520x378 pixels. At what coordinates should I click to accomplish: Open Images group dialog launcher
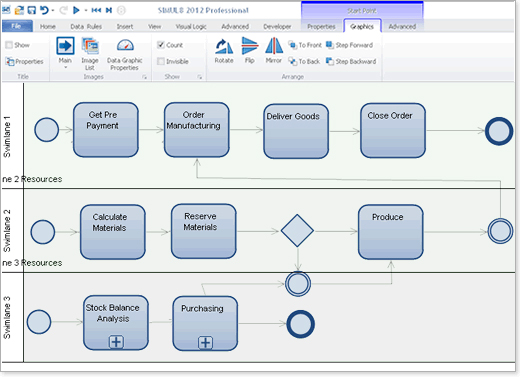[x=145, y=77]
